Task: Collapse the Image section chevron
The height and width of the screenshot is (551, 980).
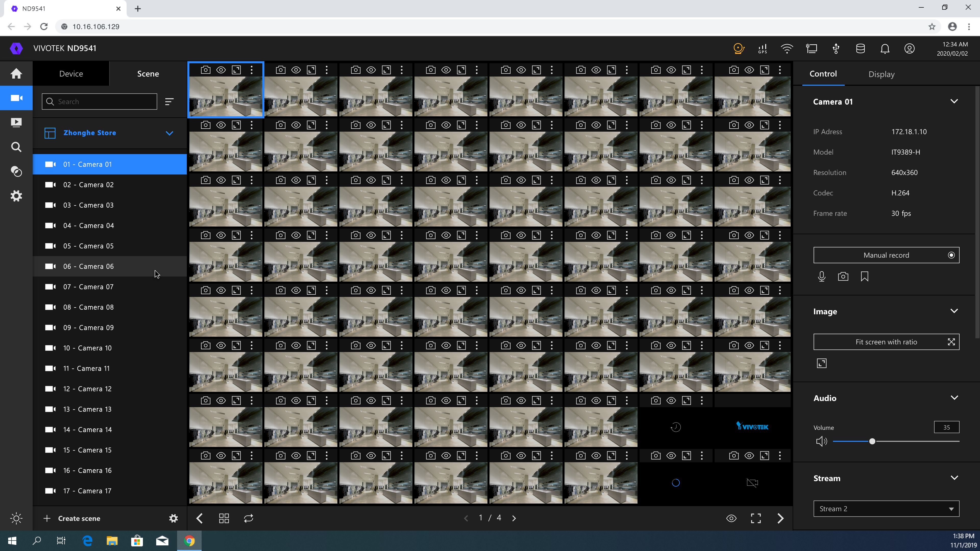Action: 954,311
